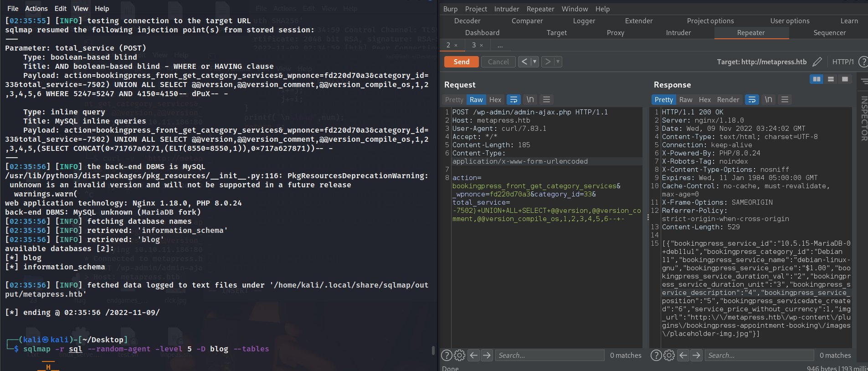Jump to next response search match
The image size is (868, 371).
point(696,356)
